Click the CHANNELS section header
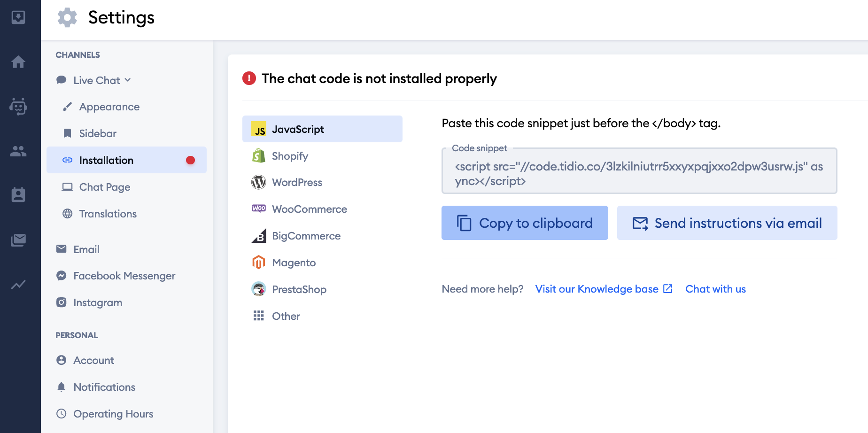 pyautogui.click(x=77, y=54)
